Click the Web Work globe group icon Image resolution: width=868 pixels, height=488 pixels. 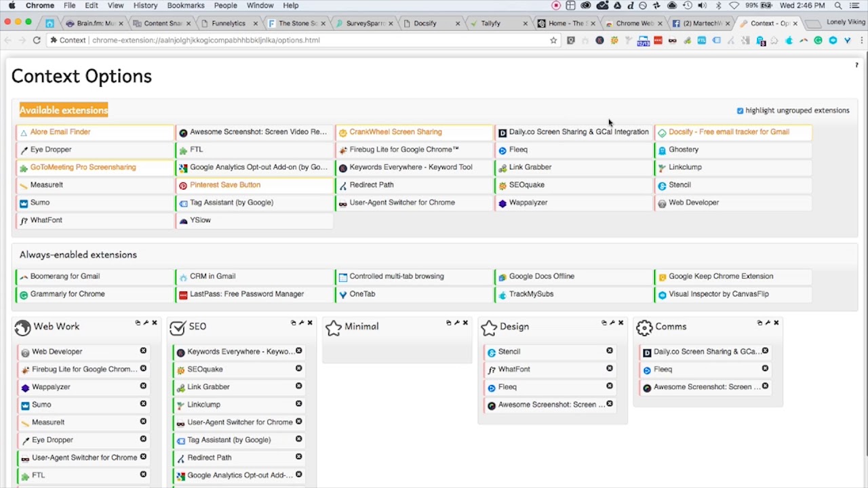pyautogui.click(x=22, y=328)
